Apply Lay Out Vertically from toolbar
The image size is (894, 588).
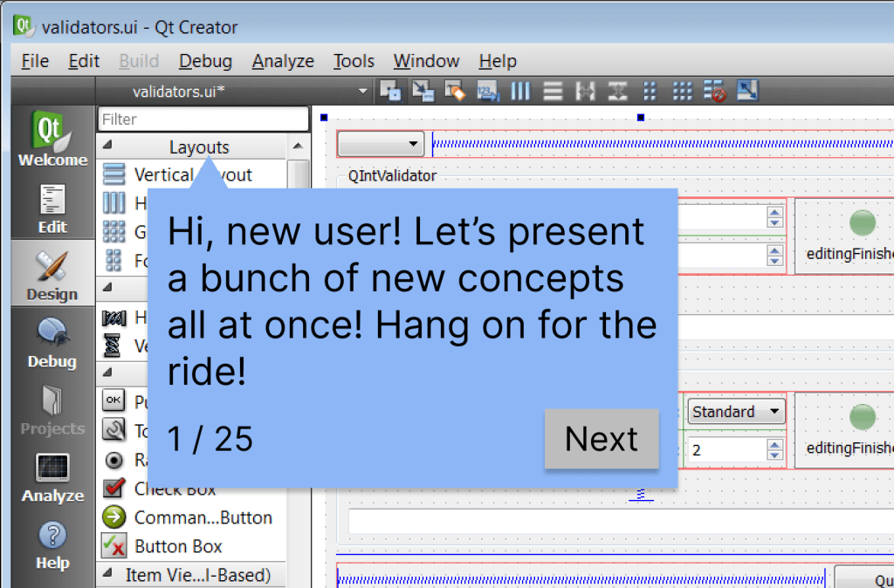tap(553, 91)
